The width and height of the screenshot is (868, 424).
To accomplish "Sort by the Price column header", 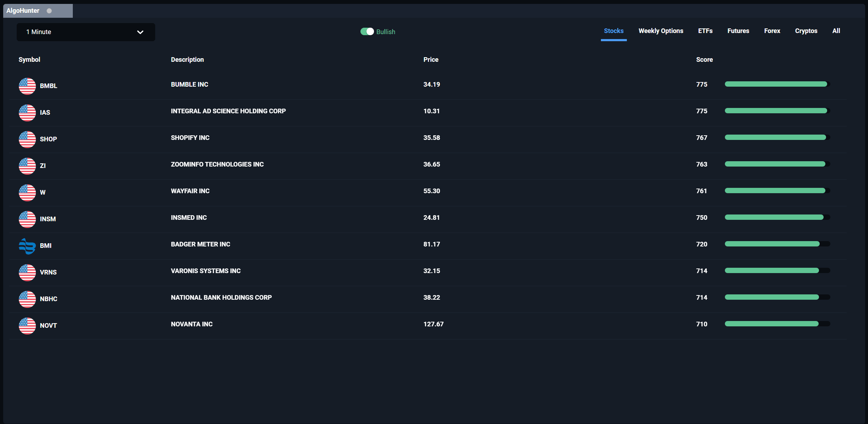I will pos(431,59).
